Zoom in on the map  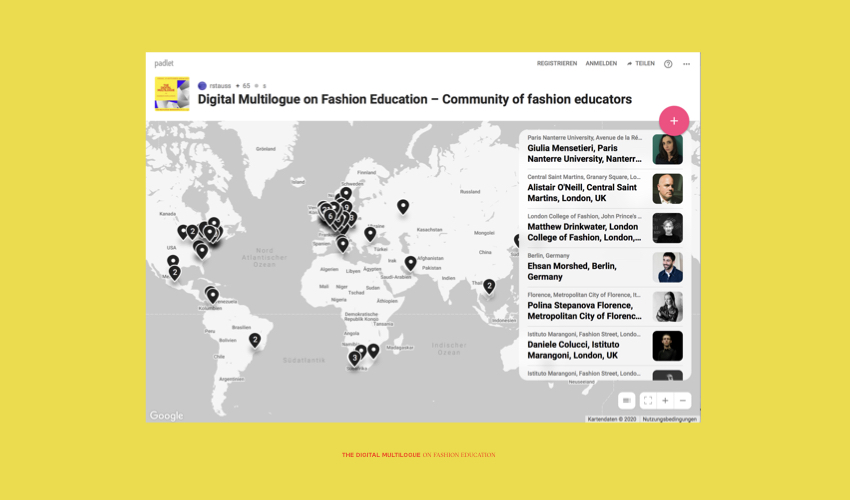665,401
